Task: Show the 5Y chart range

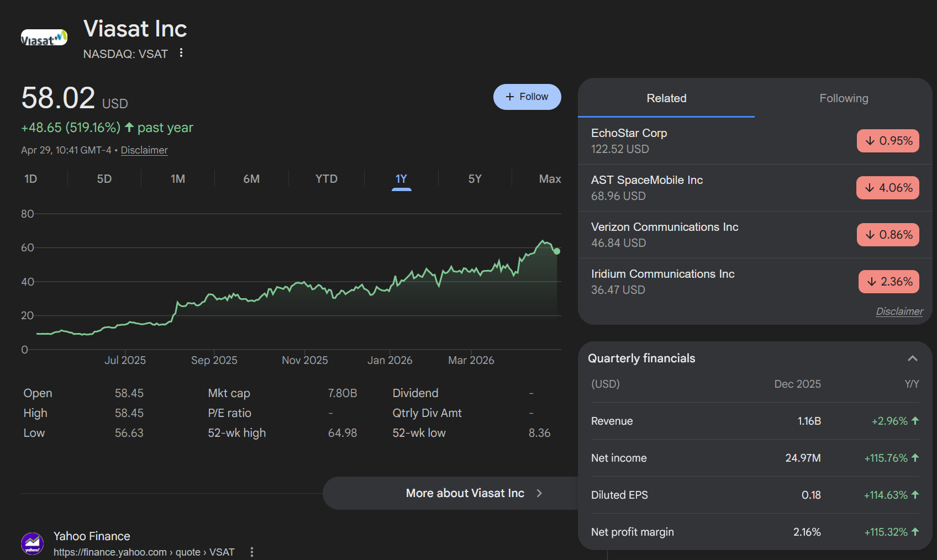Action: click(475, 179)
